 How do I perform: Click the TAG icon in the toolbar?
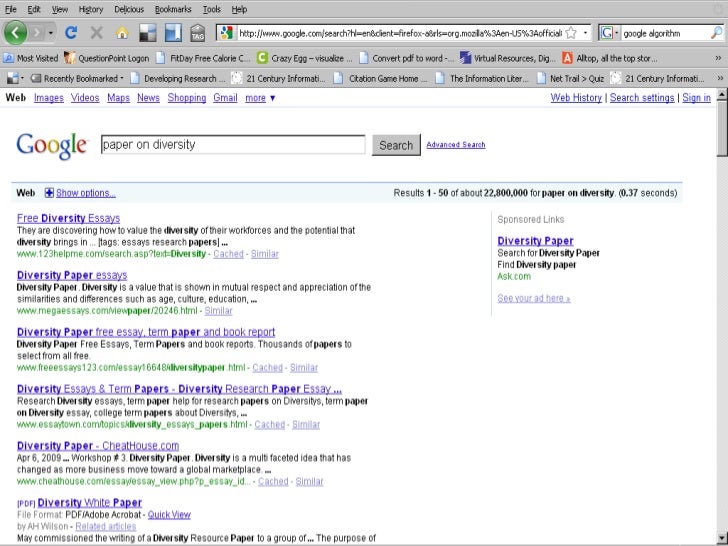[x=198, y=32]
